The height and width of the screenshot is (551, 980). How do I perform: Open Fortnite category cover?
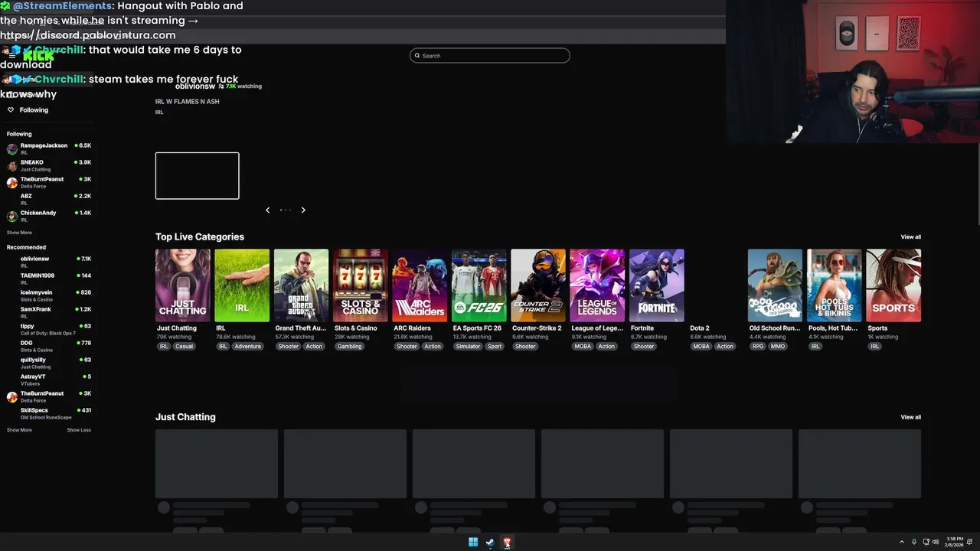(x=657, y=285)
